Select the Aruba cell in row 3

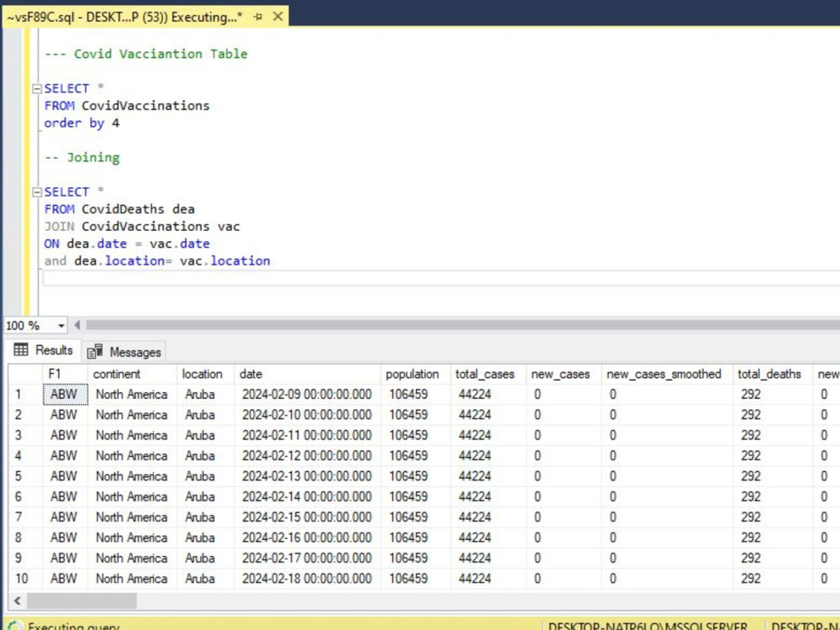click(x=206, y=435)
